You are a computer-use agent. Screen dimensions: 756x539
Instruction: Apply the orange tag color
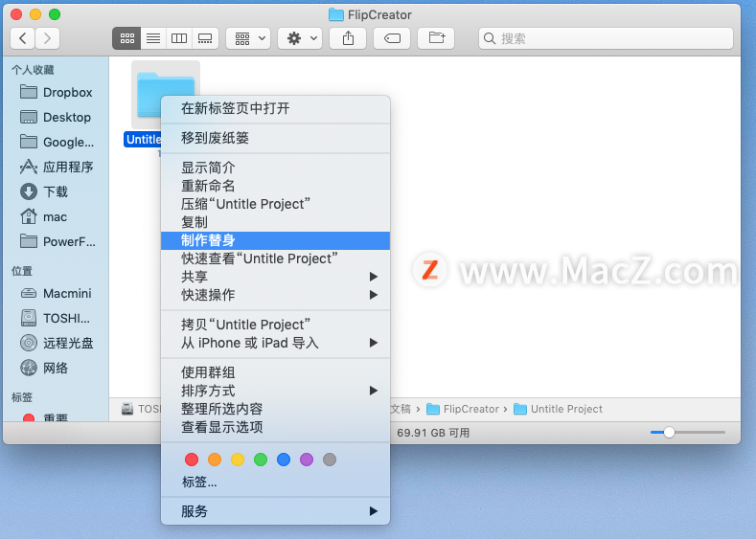[x=215, y=460]
